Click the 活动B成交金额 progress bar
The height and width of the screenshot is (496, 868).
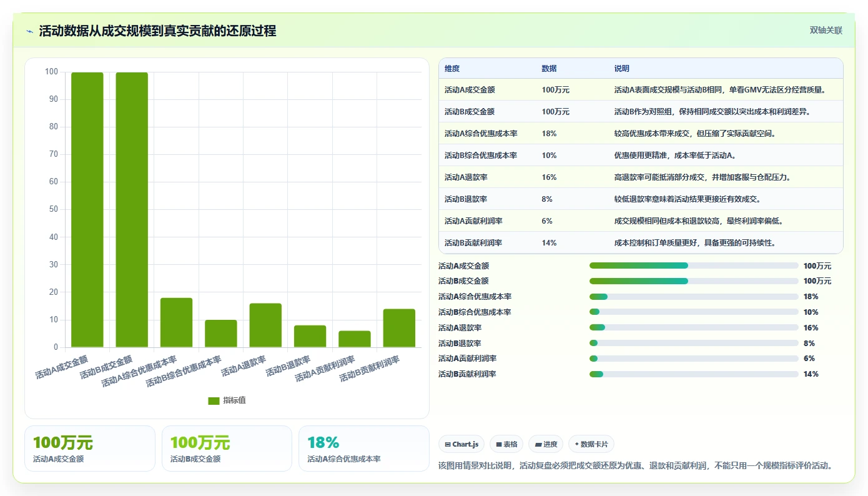coord(694,281)
